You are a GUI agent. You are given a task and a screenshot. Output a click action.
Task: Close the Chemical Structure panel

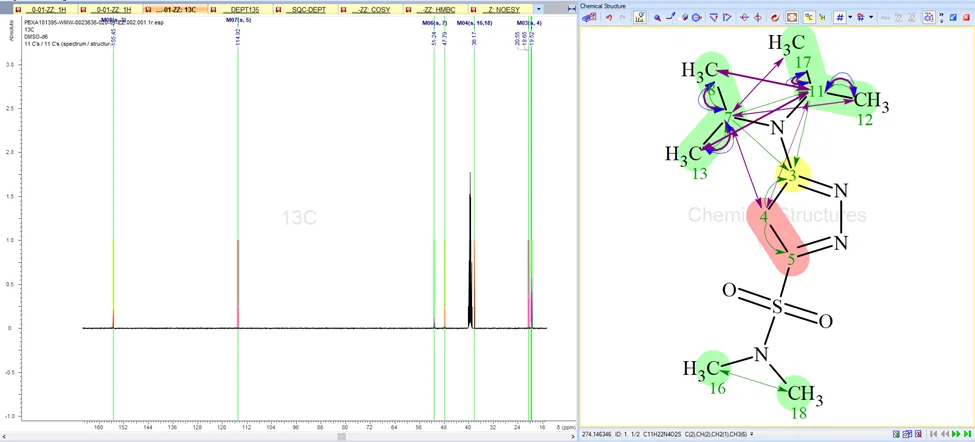pyautogui.click(x=966, y=17)
